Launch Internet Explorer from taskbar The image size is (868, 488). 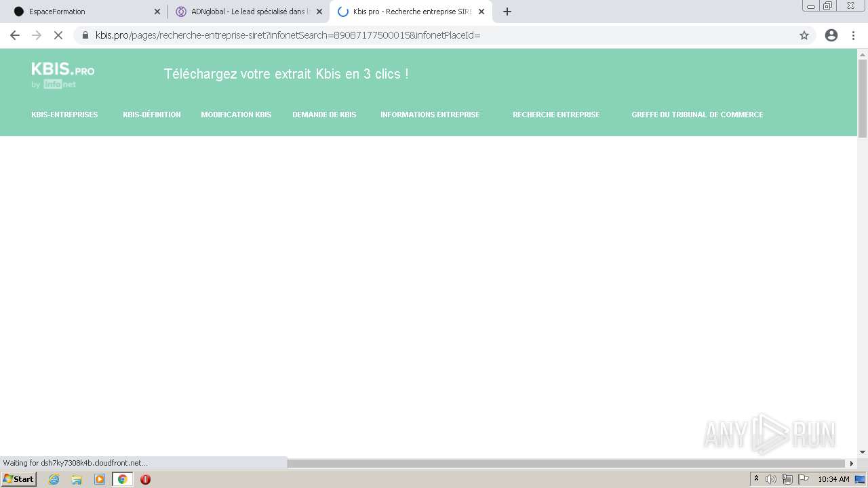tap(54, 479)
